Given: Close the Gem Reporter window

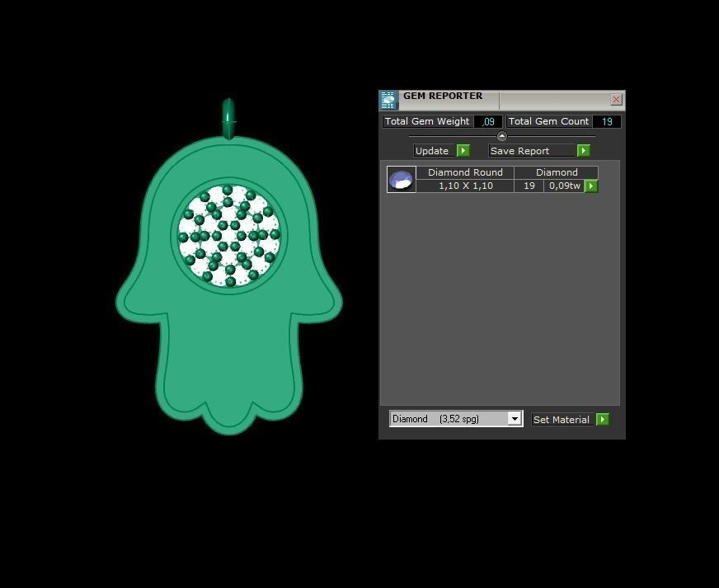Looking at the screenshot, I should pyautogui.click(x=616, y=100).
